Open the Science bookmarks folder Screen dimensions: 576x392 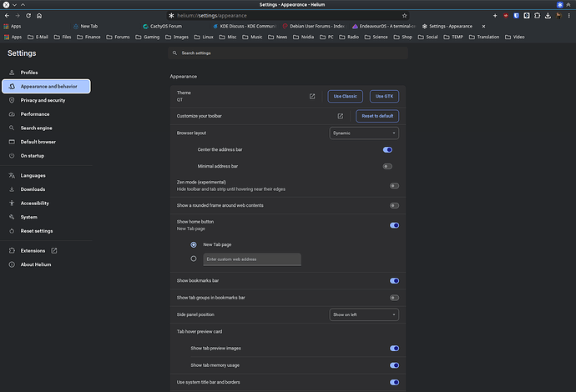[376, 37]
